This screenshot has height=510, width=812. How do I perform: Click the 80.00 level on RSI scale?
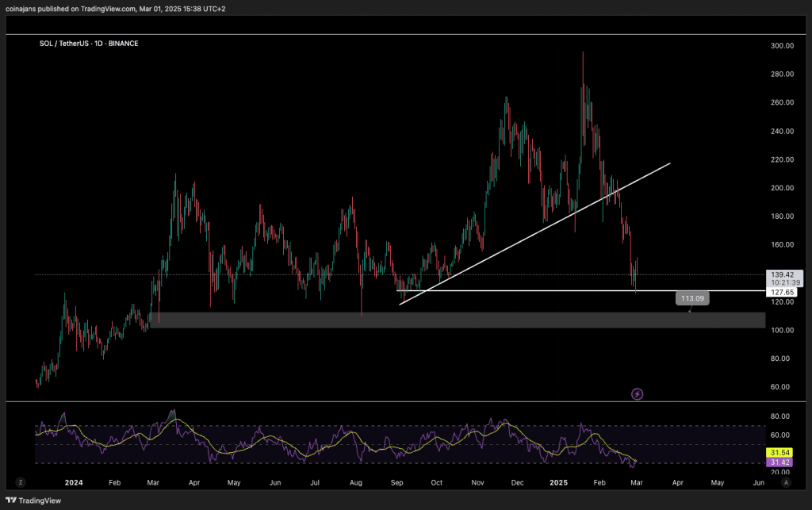(x=780, y=416)
